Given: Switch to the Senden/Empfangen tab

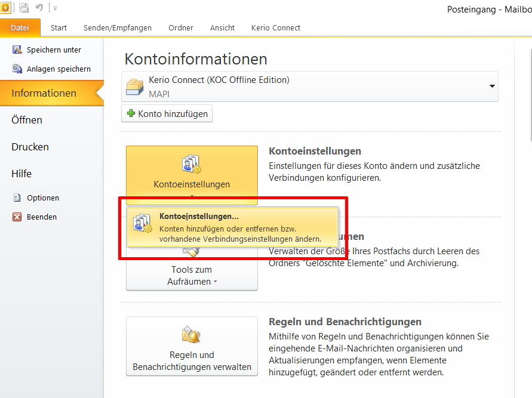Looking at the screenshot, I should coord(118,28).
